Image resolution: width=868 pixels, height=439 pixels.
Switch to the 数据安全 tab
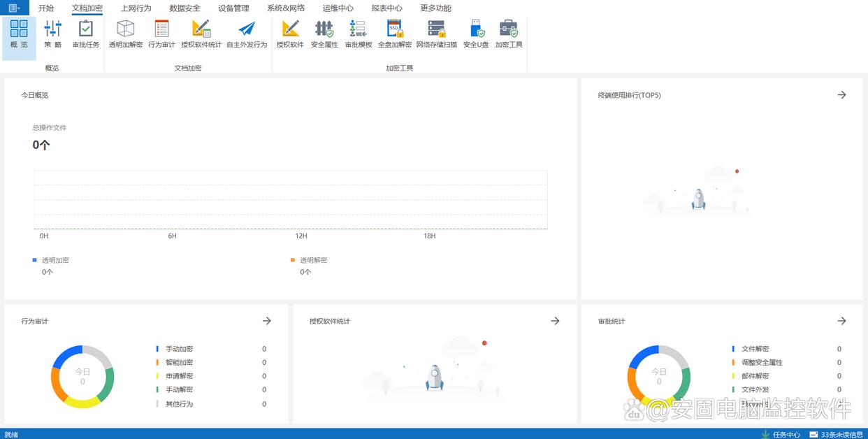click(185, 8)
